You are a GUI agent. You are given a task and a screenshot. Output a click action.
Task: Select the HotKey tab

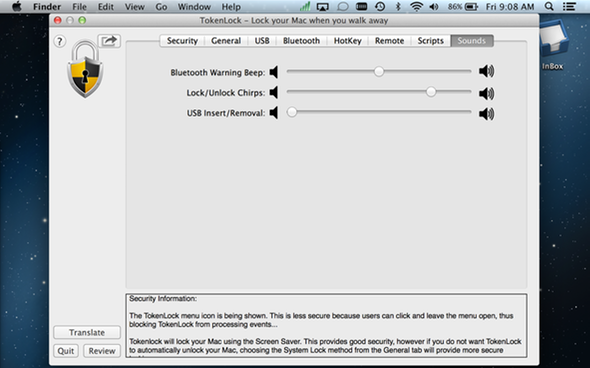[x=348, y=41]
